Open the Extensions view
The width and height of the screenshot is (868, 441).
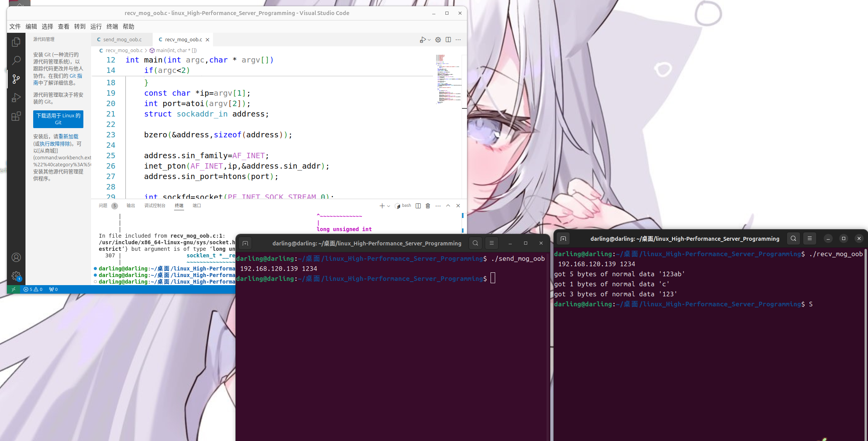[x=16, y=116]
